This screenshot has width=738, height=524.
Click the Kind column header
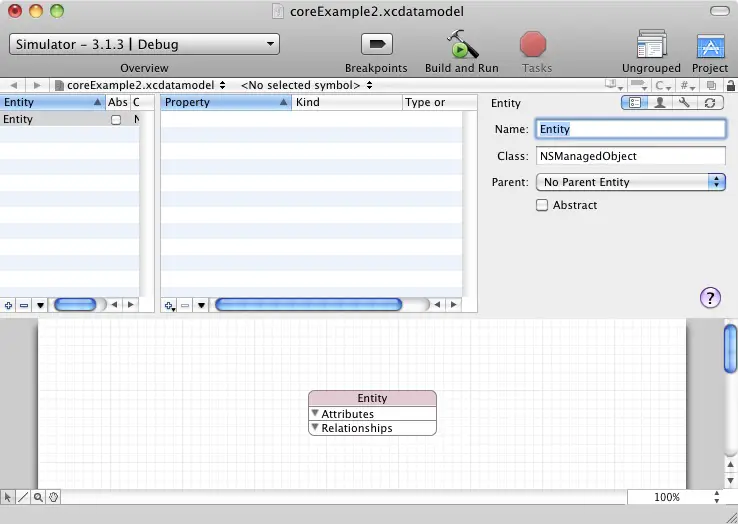[346, 102]
